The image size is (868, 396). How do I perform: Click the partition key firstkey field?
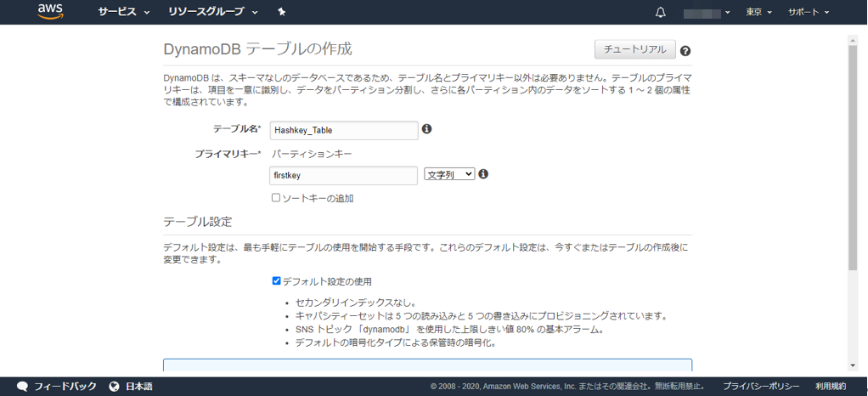(343, 175)
